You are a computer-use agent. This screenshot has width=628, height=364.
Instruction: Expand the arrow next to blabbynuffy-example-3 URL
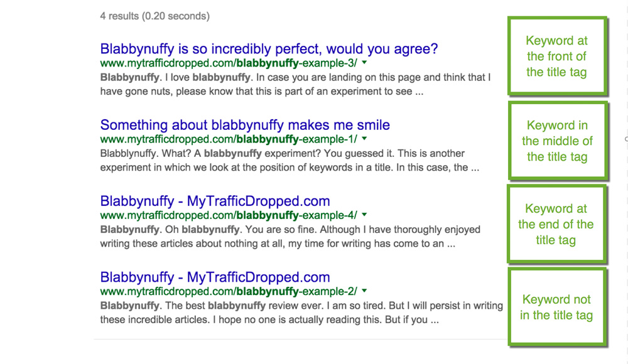[x=364, y=63]
